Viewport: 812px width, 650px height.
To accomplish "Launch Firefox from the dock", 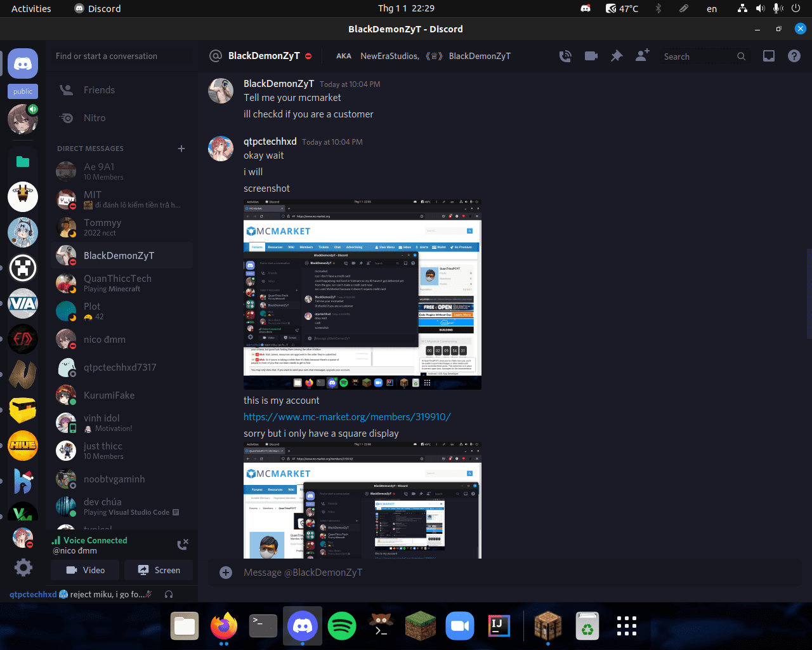I will click(x=224, y=627).
